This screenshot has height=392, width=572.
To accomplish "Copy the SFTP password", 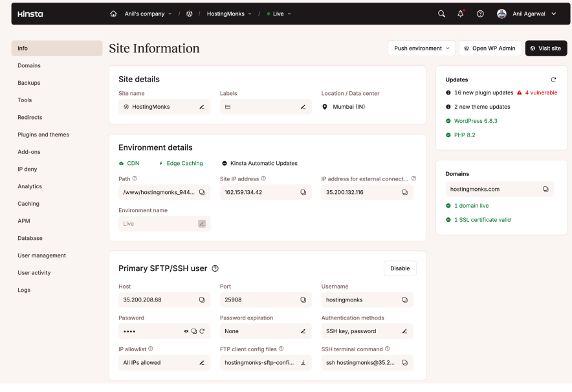I will (194, 331).
